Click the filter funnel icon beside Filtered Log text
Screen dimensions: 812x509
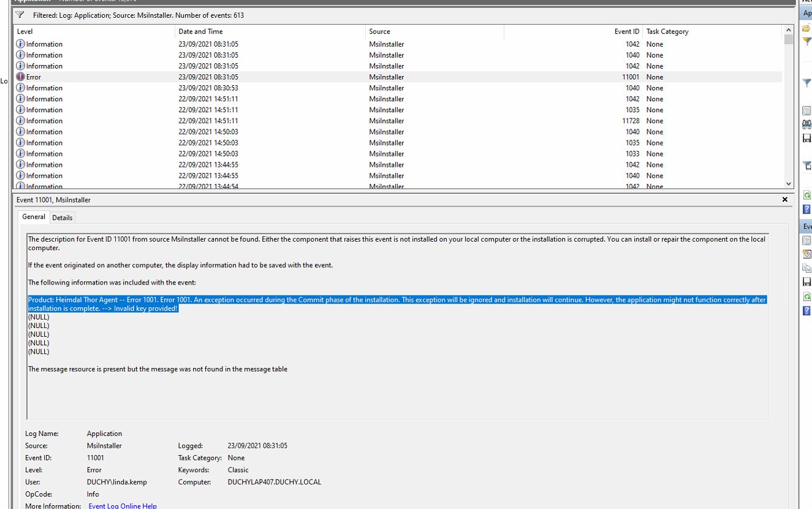pos(20,15)
